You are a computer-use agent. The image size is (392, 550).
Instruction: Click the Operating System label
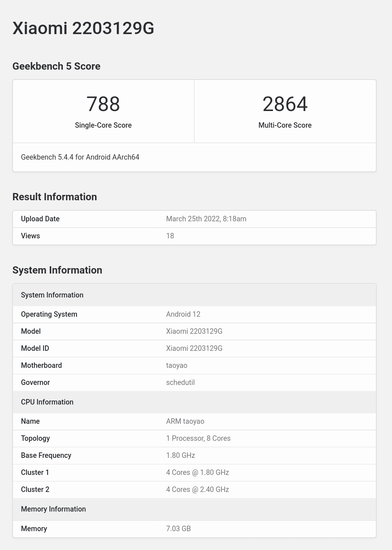[x=49, y=314]
